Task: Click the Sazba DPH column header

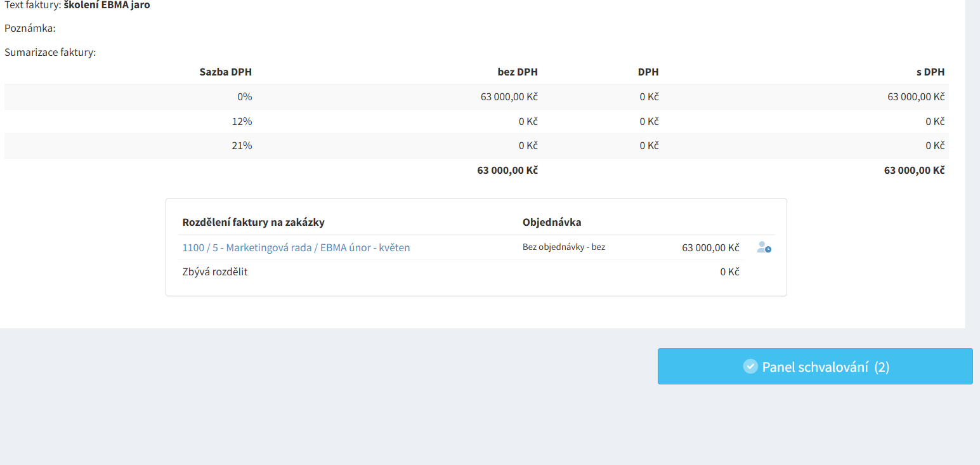Action: click(225, 72)
